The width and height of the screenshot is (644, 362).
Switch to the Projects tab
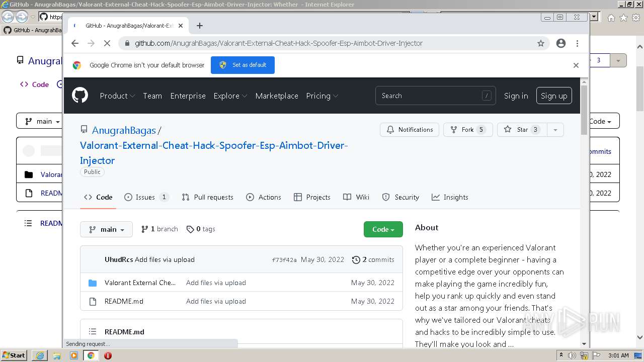point(312,197)
